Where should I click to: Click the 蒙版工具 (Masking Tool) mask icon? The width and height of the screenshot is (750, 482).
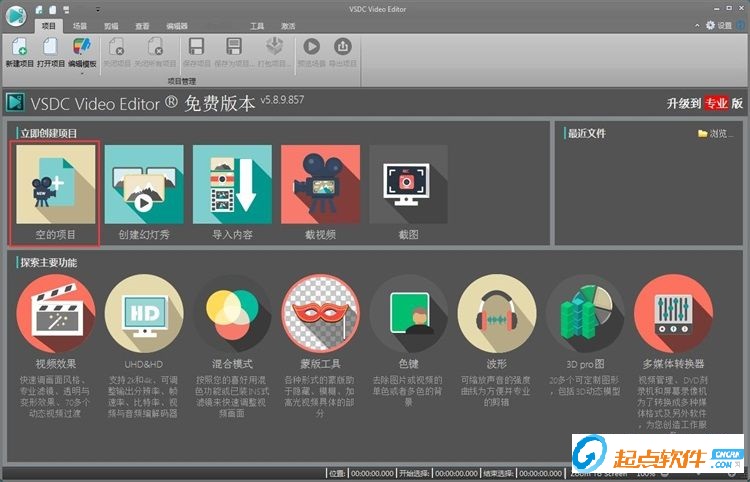pos(320,314)
